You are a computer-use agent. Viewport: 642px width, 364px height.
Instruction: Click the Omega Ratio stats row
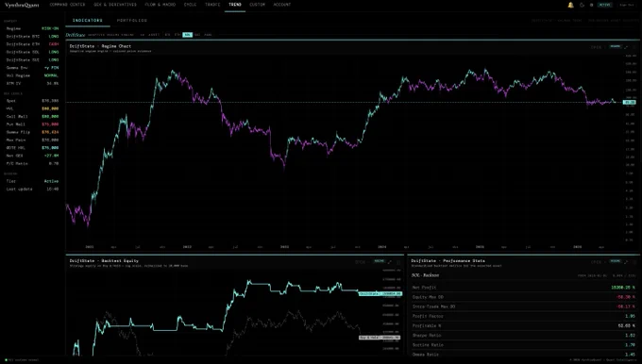[524, 355]
